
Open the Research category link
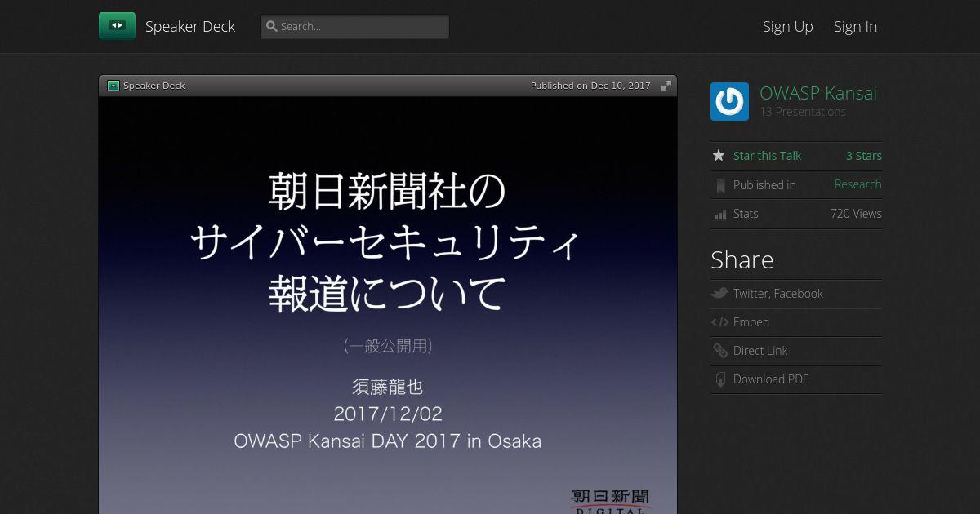tap(857, 184)
